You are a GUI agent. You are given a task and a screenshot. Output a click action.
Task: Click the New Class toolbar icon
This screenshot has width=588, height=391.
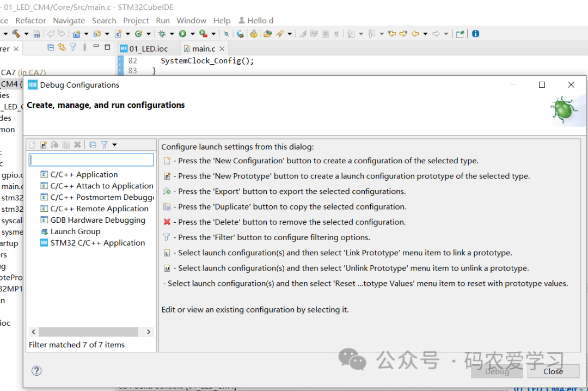(138, 34)
